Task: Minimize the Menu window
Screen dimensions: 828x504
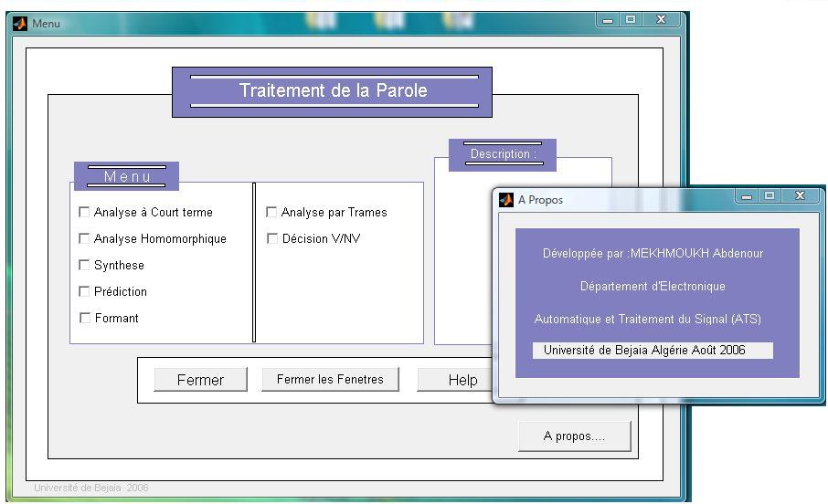Action: click(607, 20)
